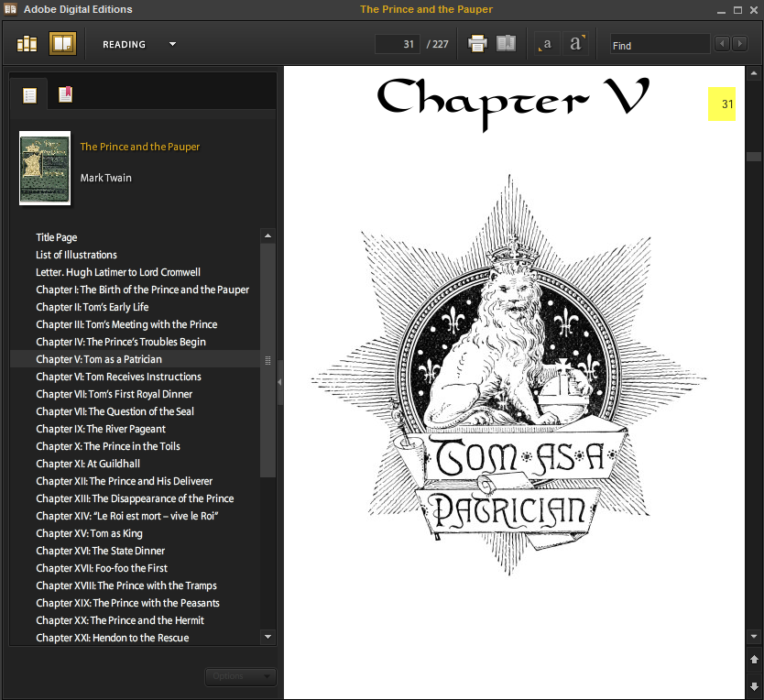Open the Options dropdown in the panel

tap(239, 676)
